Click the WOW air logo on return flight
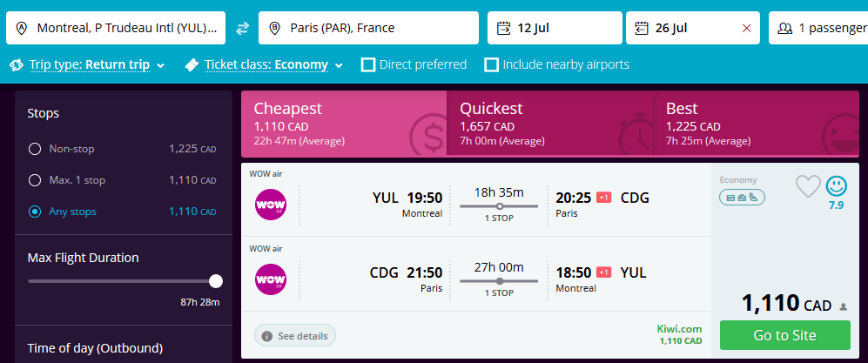The image size is (868, 363). [x=271, y=279]
